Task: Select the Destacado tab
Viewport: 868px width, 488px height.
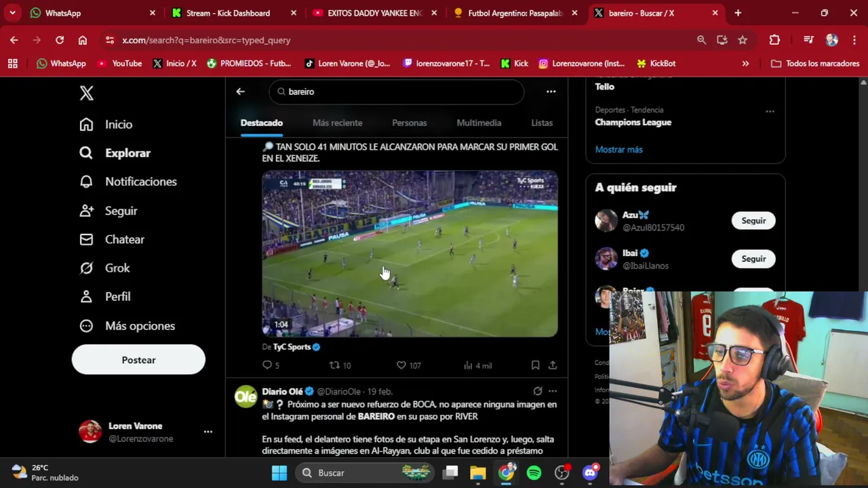Action: click(262, 123)
